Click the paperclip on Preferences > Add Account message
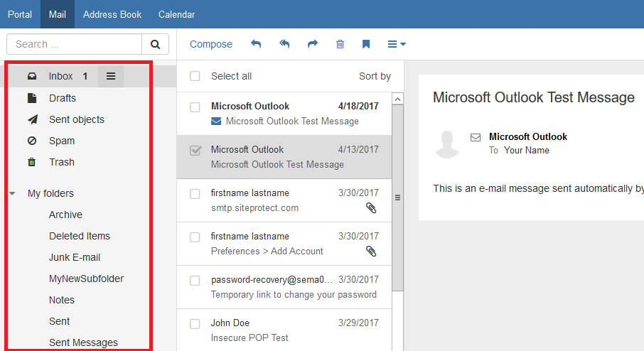 click(x=371, y=252)
